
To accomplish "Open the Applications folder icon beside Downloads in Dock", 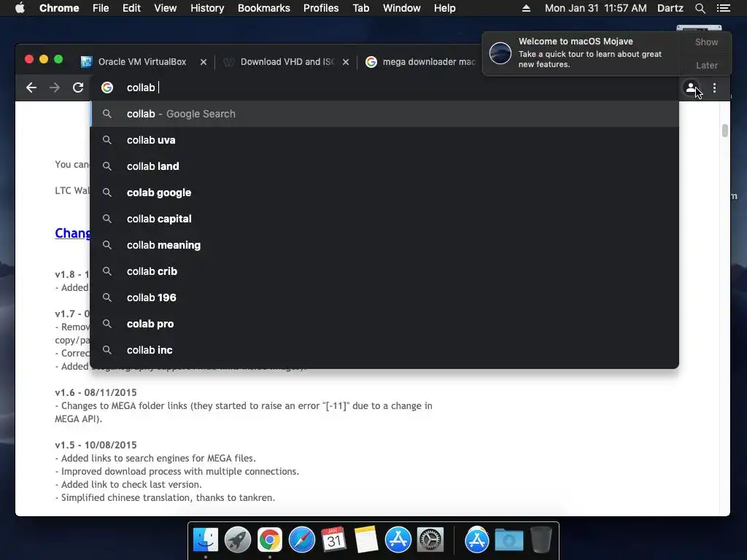I will (477, 540).
